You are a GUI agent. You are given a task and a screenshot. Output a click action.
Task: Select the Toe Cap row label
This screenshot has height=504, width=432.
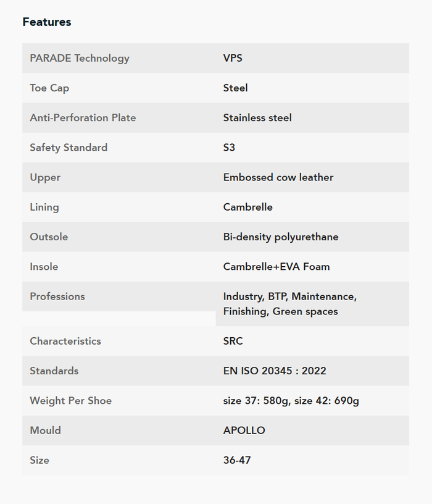coord(49,88)
